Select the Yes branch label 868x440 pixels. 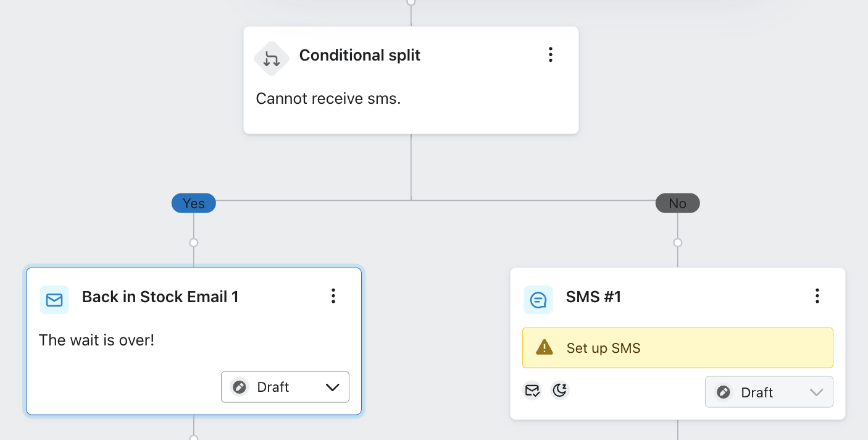click(194, 203)
